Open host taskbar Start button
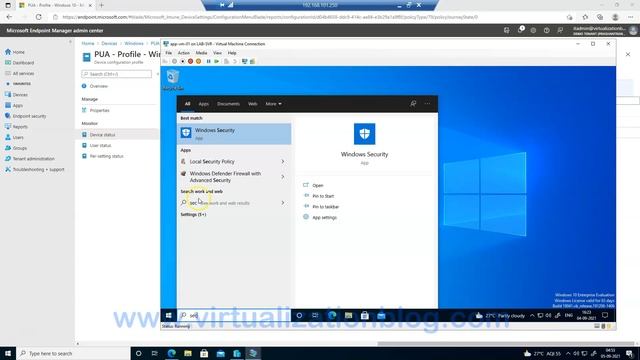Viewport: 640px width, 360px height. coord(8,353)
